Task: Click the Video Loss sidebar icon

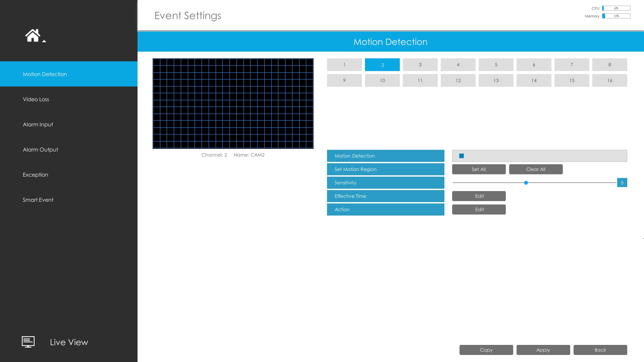Action: tap(68, 99)
